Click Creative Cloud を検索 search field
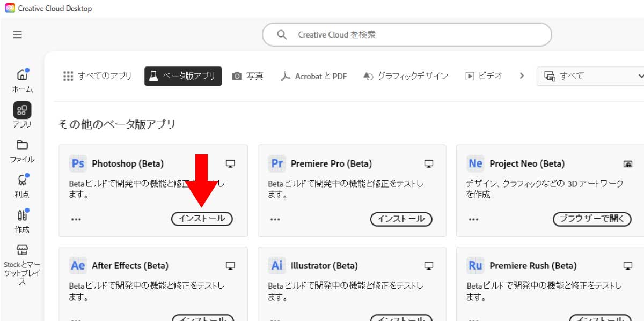This screenshot has height=321, width=644. click(x=406, y=35)
